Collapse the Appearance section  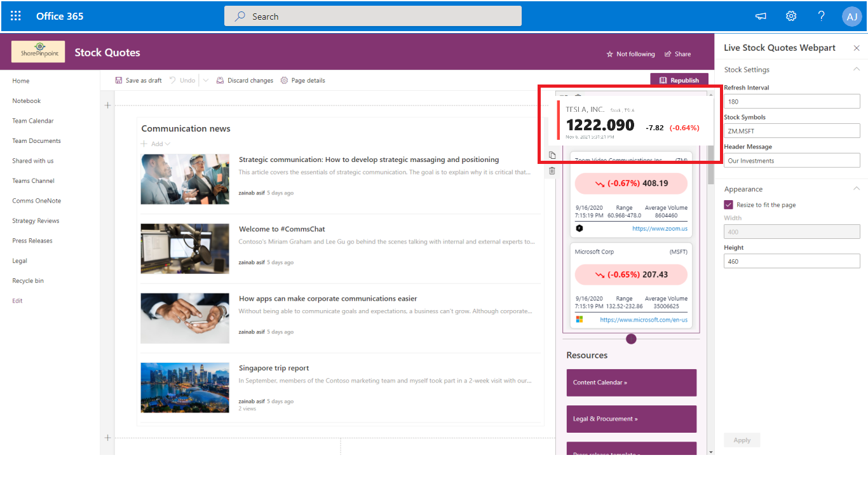857,189
